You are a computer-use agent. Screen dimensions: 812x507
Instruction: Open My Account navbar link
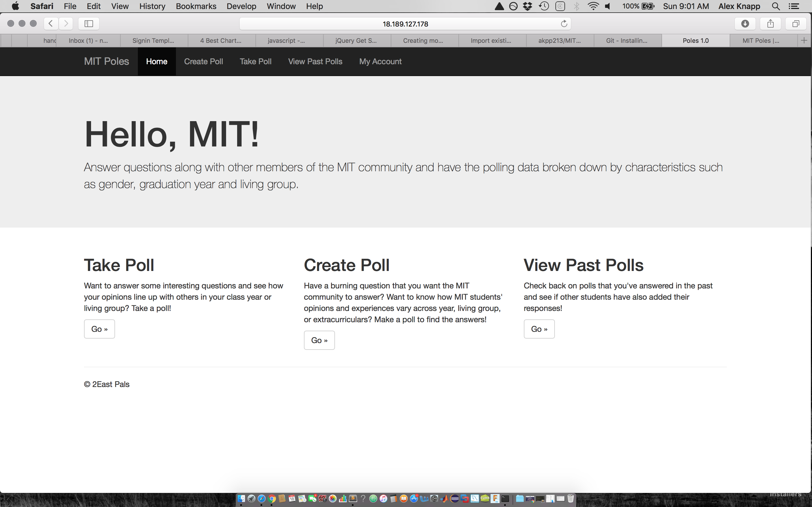pos(380,62)
